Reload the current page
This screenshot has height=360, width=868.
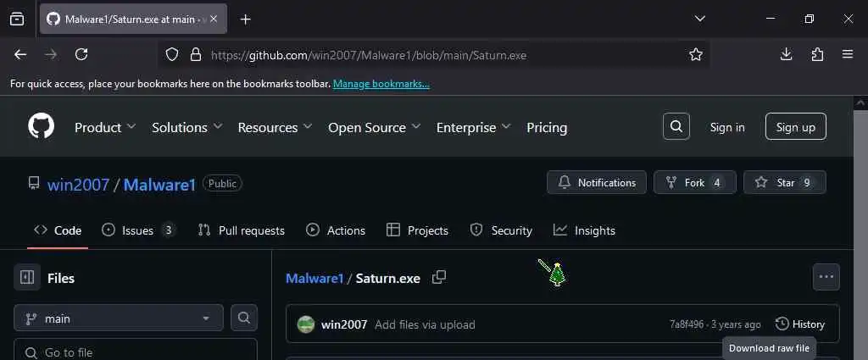click(x=81, y=54)
